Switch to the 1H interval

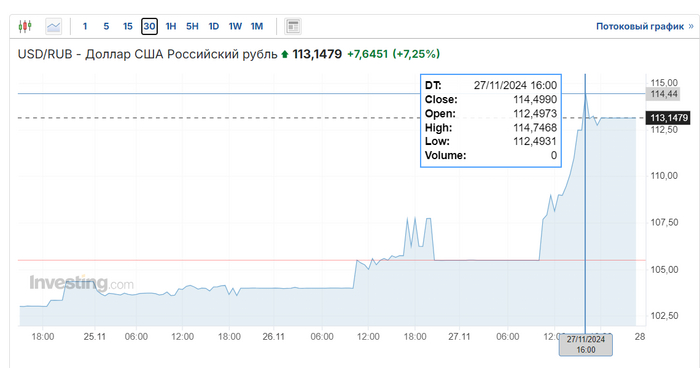(171, 26)
